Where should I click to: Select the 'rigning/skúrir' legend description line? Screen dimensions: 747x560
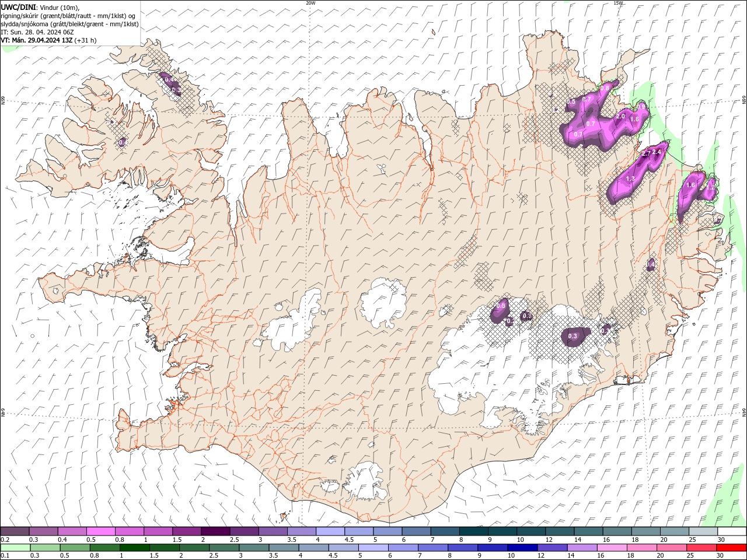coord(69,16)
